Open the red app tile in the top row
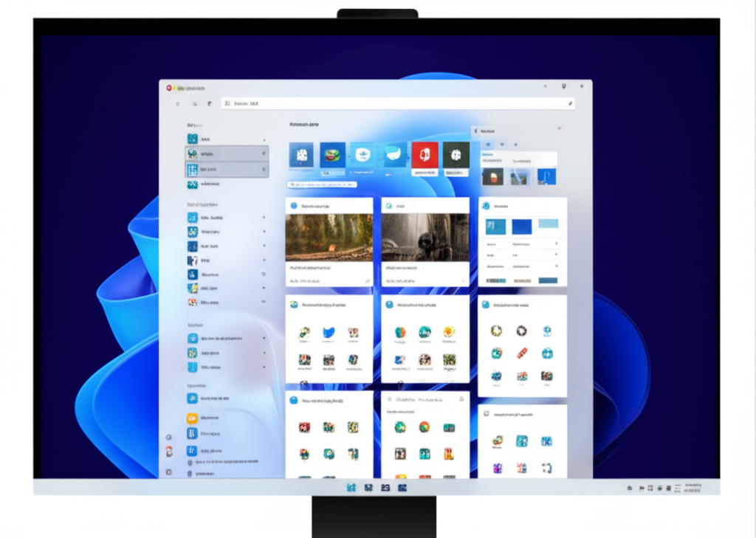The height and width of the screenshot is (538, 756). click(x=425, y=155)
